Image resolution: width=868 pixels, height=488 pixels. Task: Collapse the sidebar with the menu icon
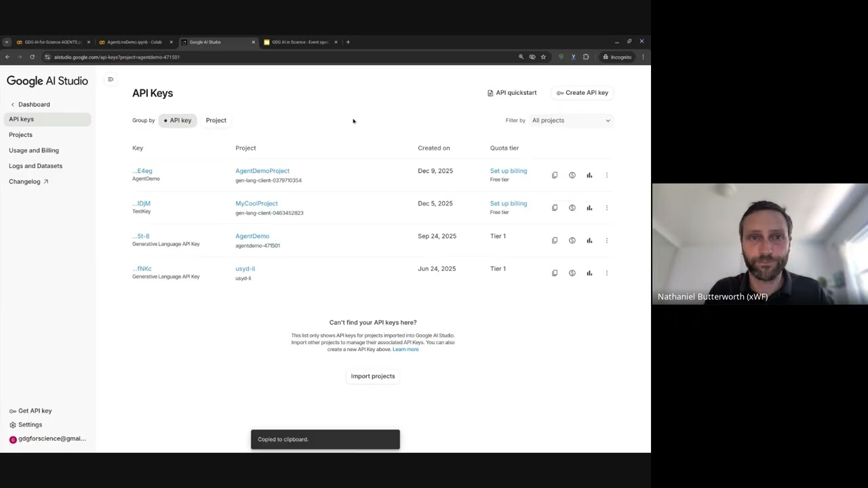click(x=111, y=79)
